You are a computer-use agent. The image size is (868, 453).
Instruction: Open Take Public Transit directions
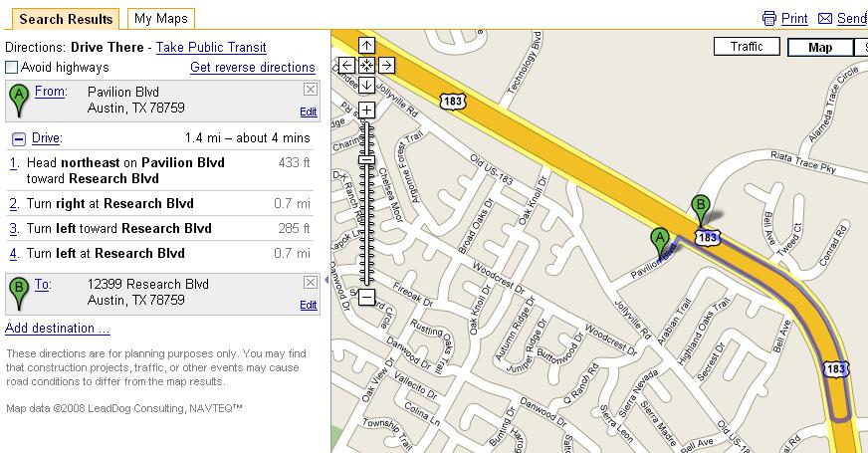pyautogui.click(x=211, y=48)
